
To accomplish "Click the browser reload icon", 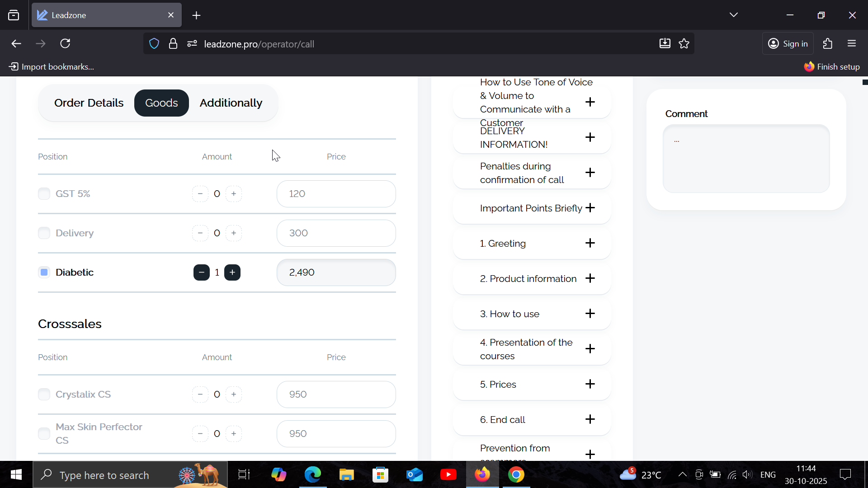I will click(65, 44).
